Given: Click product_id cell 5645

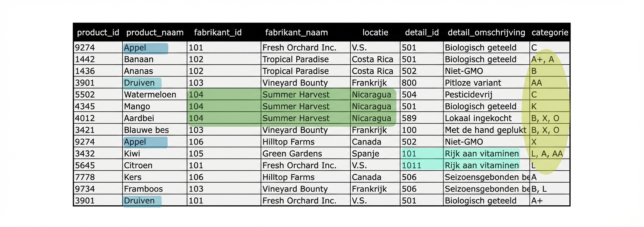Looking at the screenshot, I should click(x=85, y=165).
